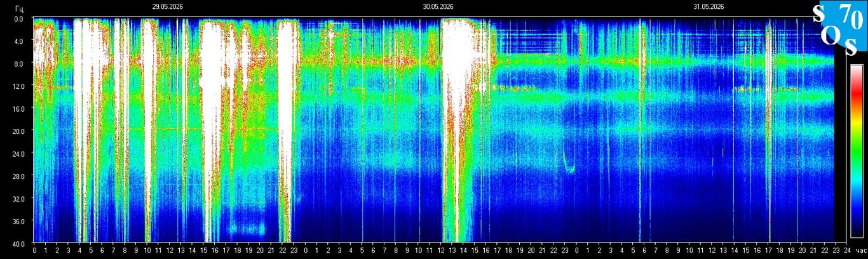Select the date label 31.05.2026
The height and width of the screenshot is (259, 868).
coord(709,6)
